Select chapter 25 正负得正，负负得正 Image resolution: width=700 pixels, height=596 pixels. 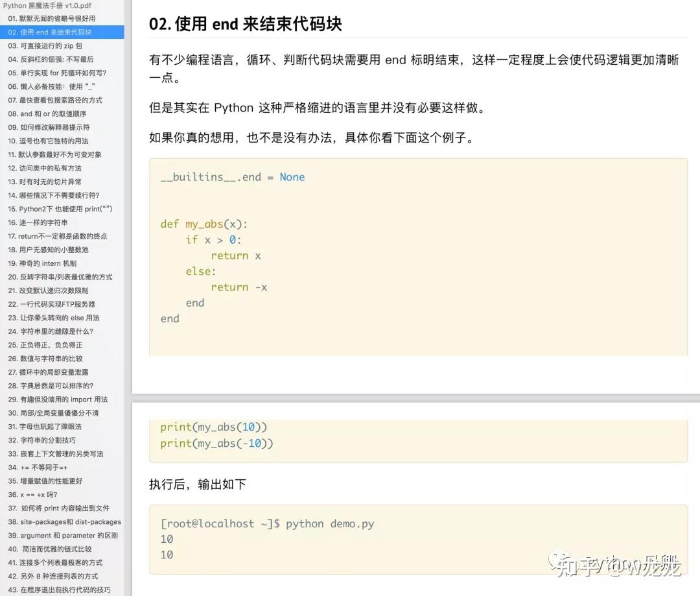(58, 345)
